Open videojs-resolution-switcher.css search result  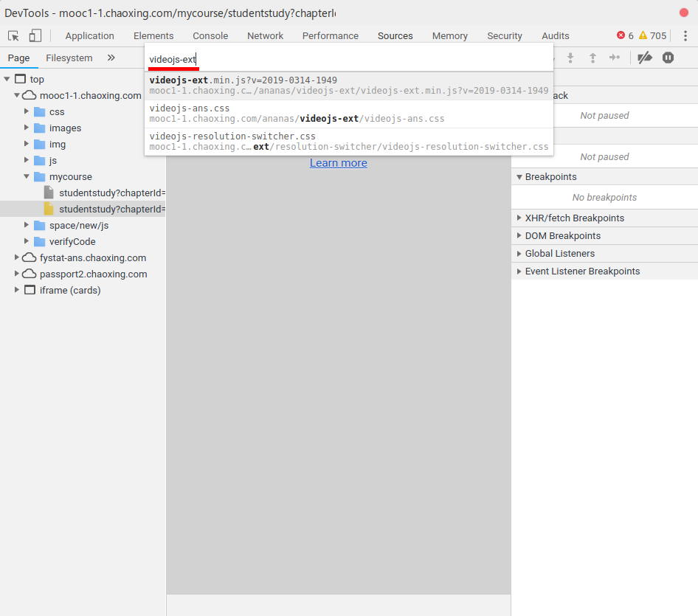(349, 142)
